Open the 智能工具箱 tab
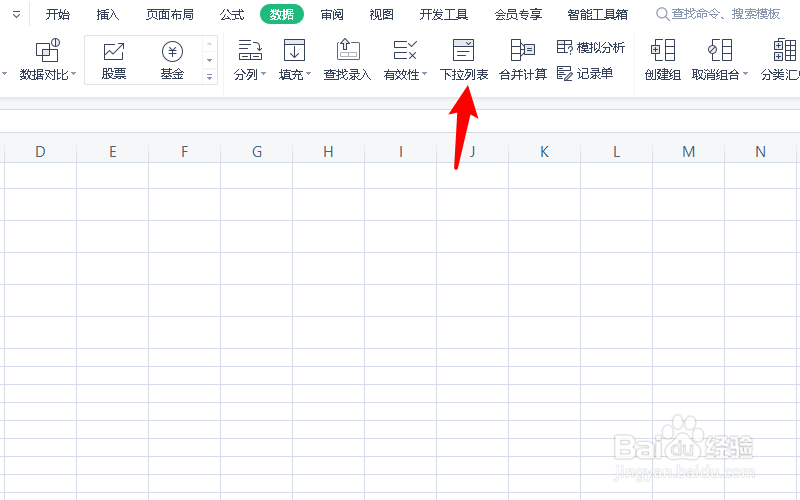The height and width of the screenshot is (500, 800). click(x=598, y=14)
